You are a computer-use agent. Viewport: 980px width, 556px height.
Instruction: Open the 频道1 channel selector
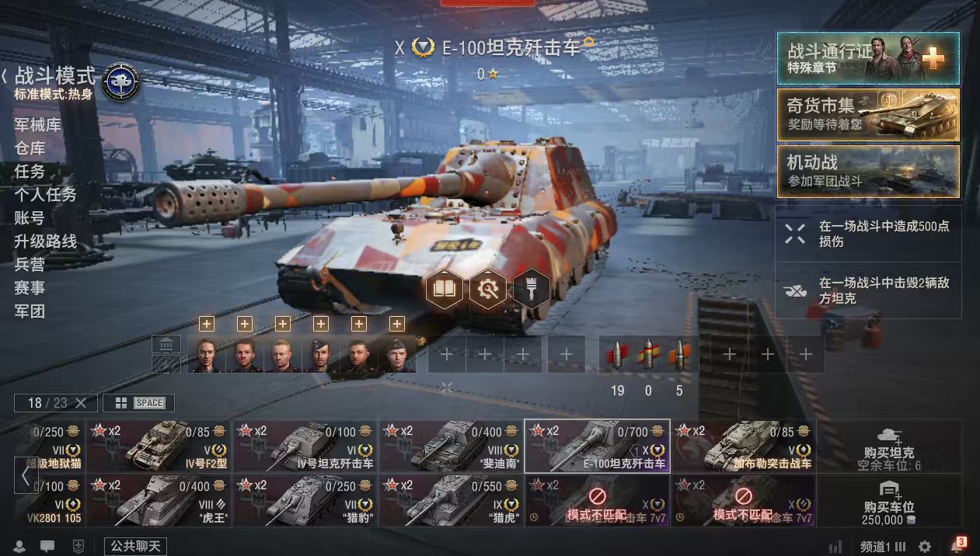(x=882, y=547)
